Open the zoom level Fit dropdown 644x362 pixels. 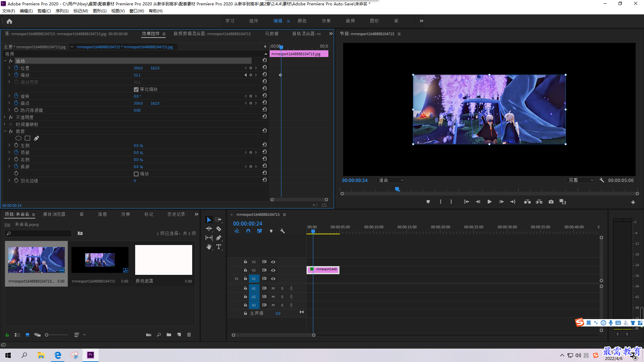click(391, 180)
